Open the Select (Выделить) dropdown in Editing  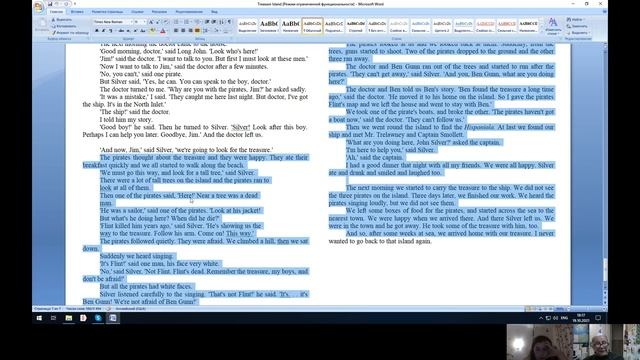(578, 33)
